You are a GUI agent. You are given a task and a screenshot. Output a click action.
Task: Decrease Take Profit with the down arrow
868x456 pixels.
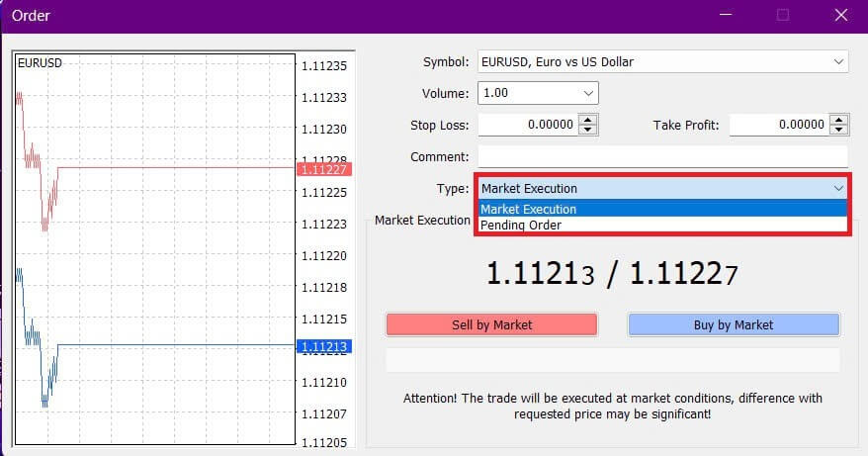pyautogui.click(x=839, y=130)
